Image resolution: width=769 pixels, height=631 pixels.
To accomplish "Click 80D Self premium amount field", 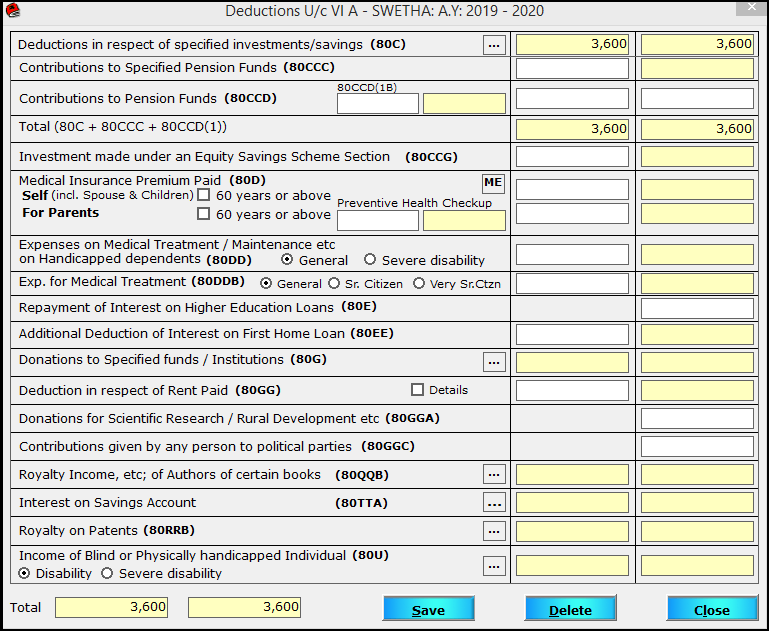I will click(x=572, y=189).
